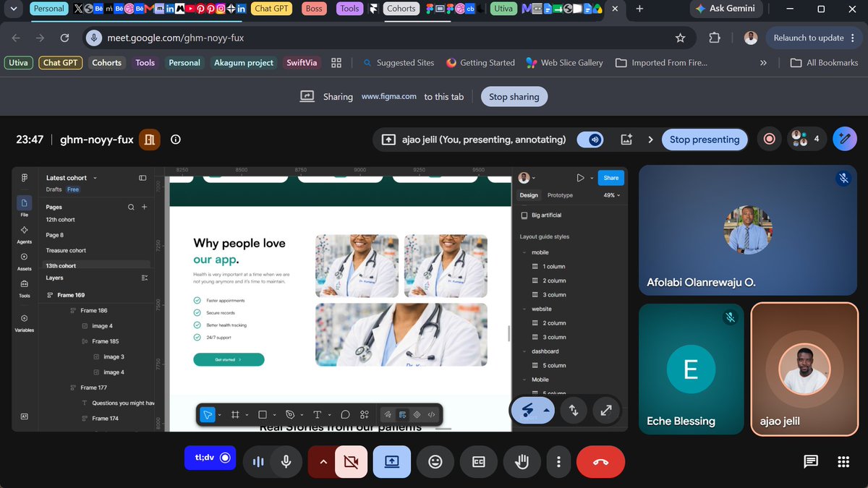
Task: Open the Agents sidebar panel
Action: click(25, 234)
